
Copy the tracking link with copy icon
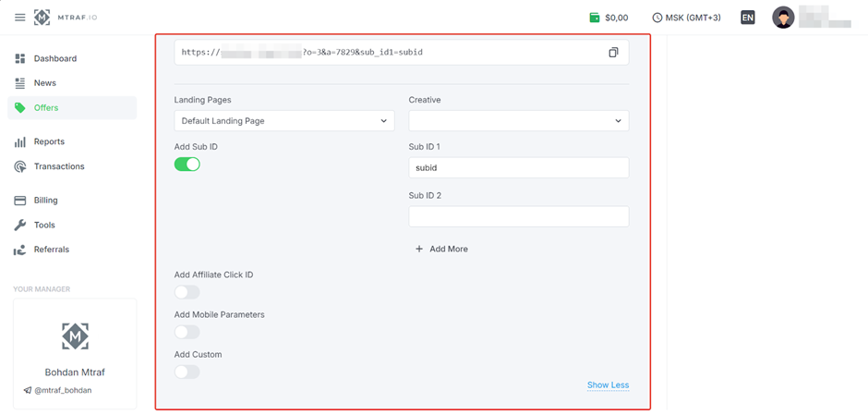[x=613, y=53]
